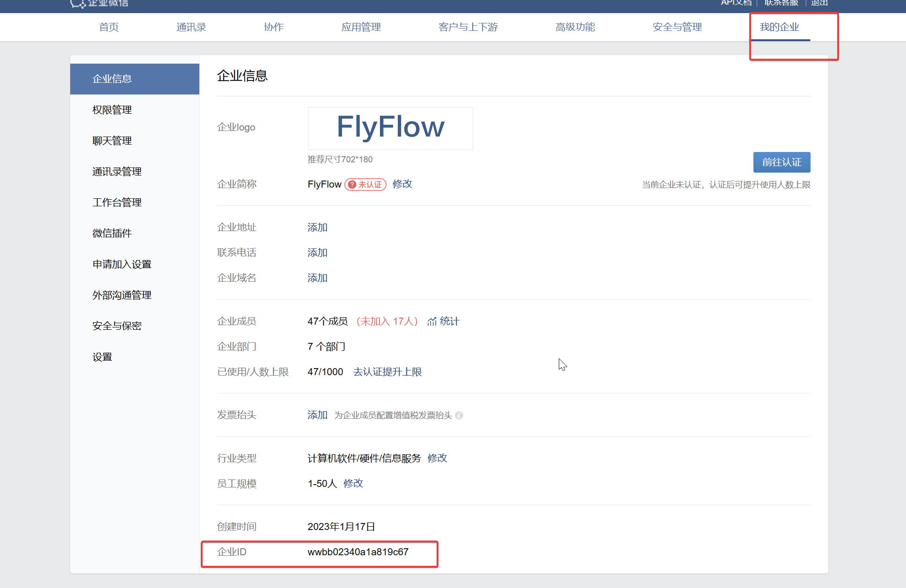Open 客户与上下游 tab
The width and height of the screenshot is (906, 588).
(x=468, y=27)
